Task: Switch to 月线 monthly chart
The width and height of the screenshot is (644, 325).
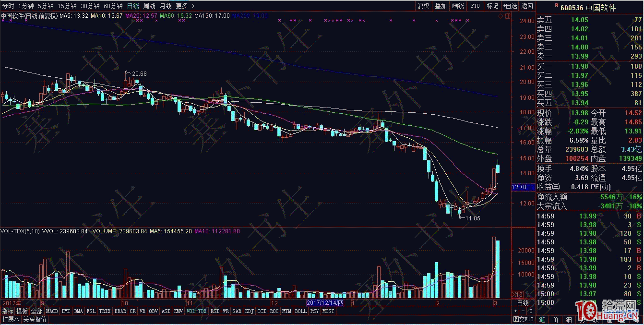Action: click(x=165, y=6)
